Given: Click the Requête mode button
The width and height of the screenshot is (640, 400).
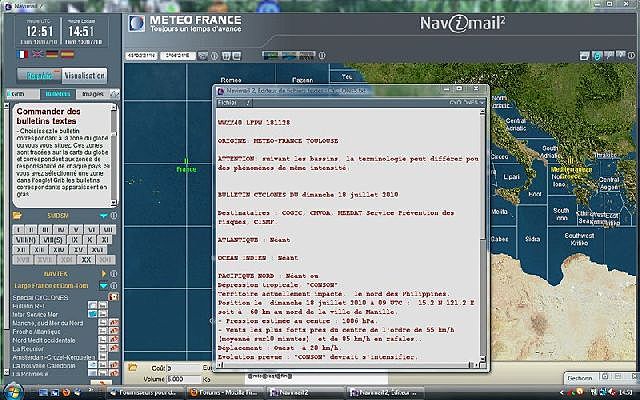Looking at the screenshot, I should pos(39,76).
